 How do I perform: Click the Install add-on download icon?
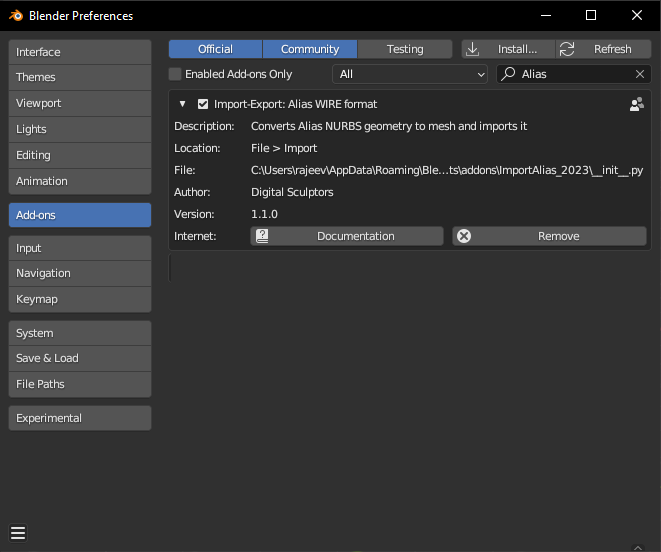pos(474,49)
